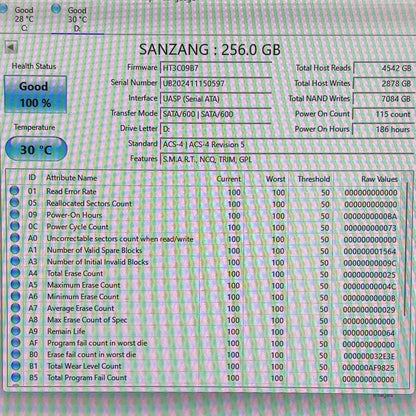Click status icon for Program fail count in worst die
This screenshot has width=416, height=416.
(15, 342)
